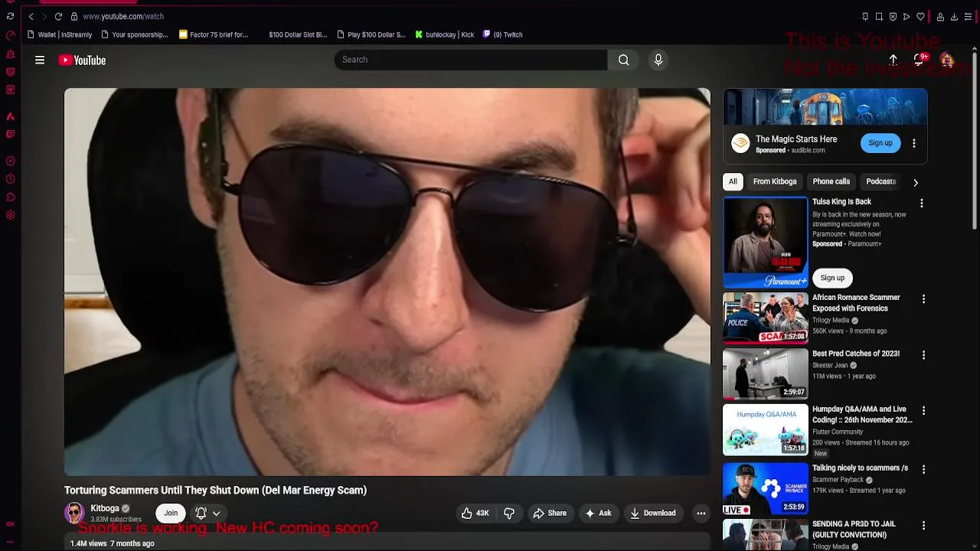
Task: Toggle the notification bell for Kitboga
Action: [x=201, y=514]
